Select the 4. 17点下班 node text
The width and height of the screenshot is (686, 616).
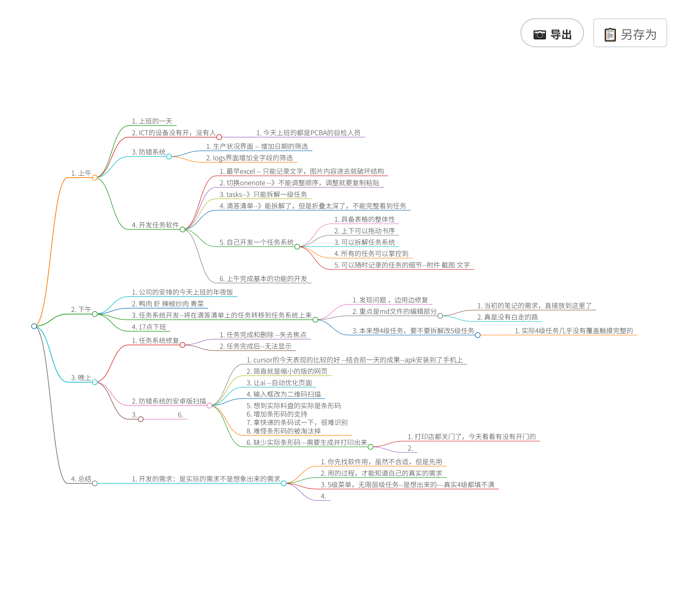click(149, 327)
